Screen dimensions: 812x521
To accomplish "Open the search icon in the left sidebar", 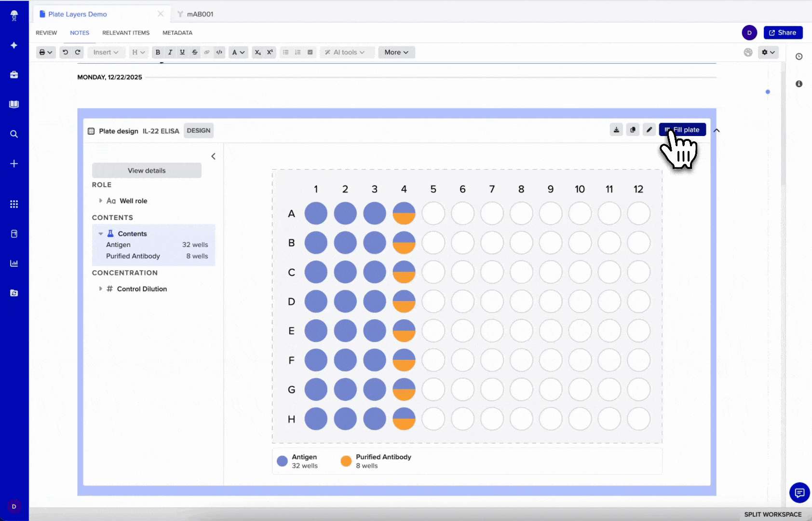I will [x=14, y=134].
